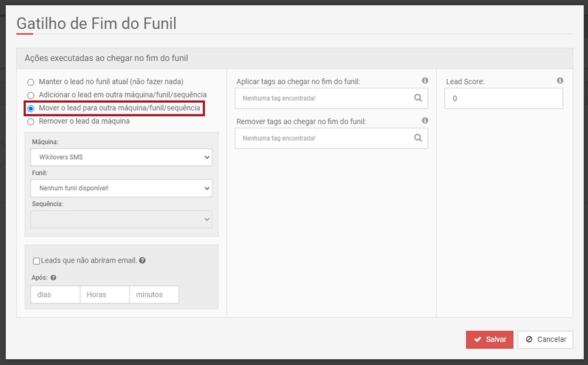This screenshot has width=588, height=365.
Task: Click help icon next to unopened email option
Action: 142,260
